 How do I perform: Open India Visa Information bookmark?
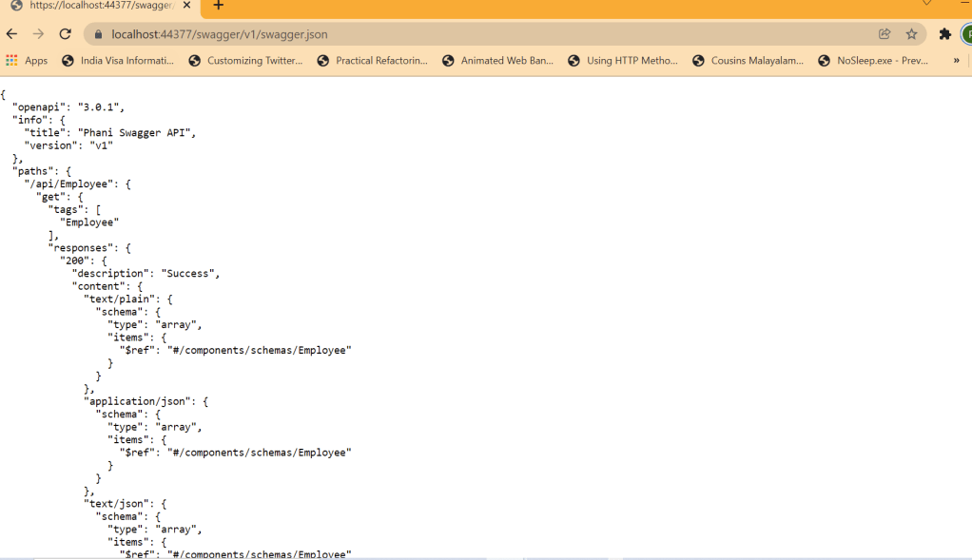click(x=118, y=61)
